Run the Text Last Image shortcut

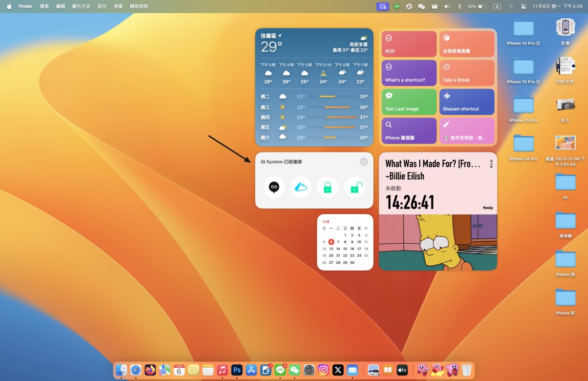(409, 102)
